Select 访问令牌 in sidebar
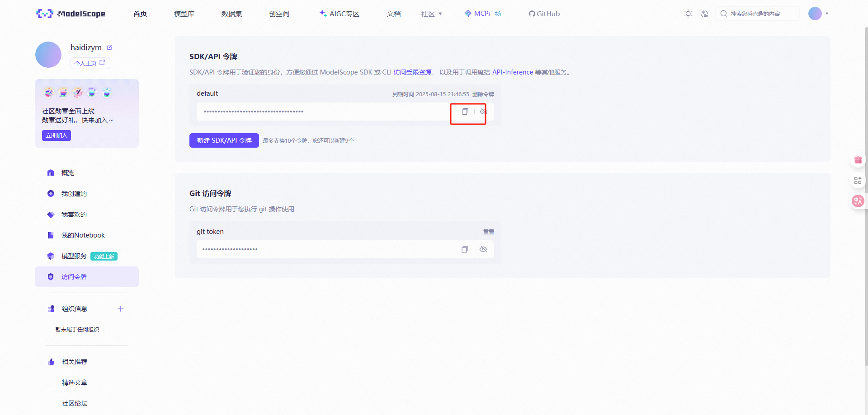 click(87, 277)
